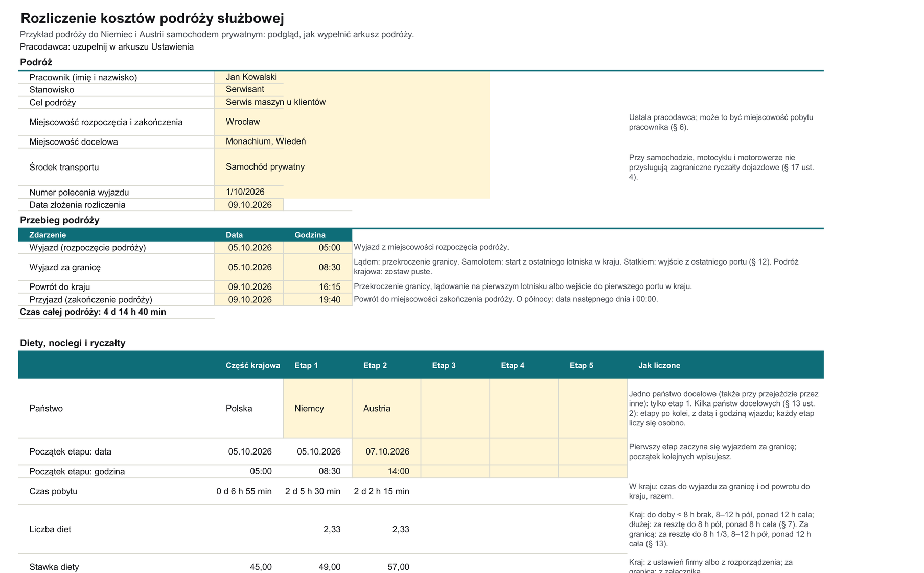The width and height of the screenshot is (924, 573).
Task: Click the 'Środek transportu' row label
Action: click(64, 168)
